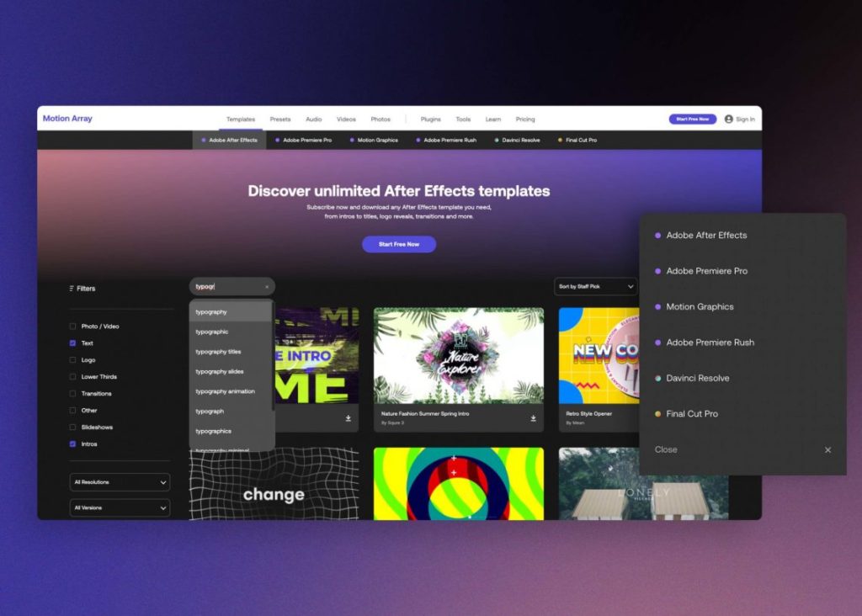The width and height of the screenshot is (862, 616).
Task: Enable the Photo / Video checkbox
Action: 73,327
